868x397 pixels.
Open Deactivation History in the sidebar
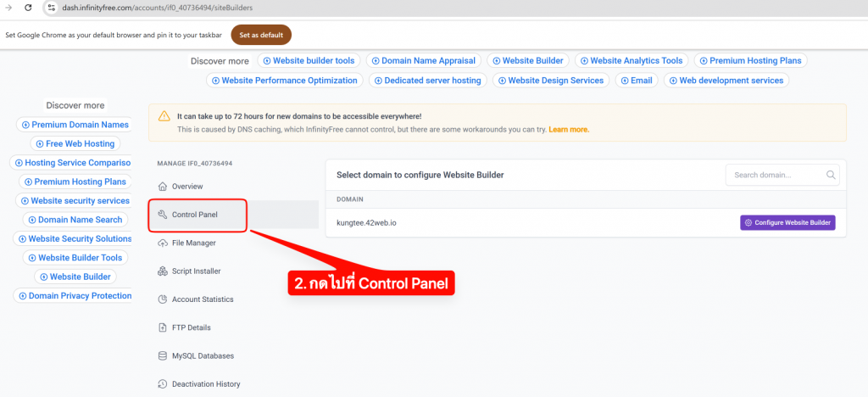point(205,384)
